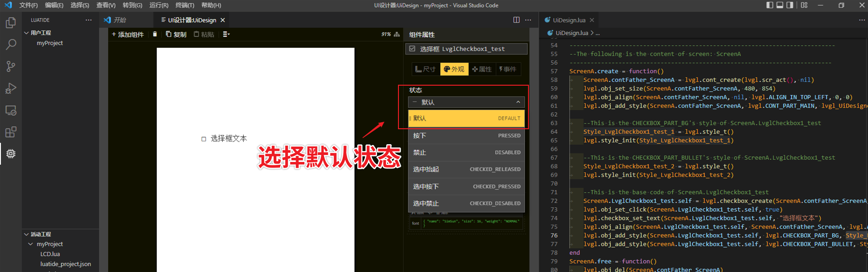Viewport: 868px width, 272px height.
Task: Open the 查看(V) menu
Action: (106, 5)
